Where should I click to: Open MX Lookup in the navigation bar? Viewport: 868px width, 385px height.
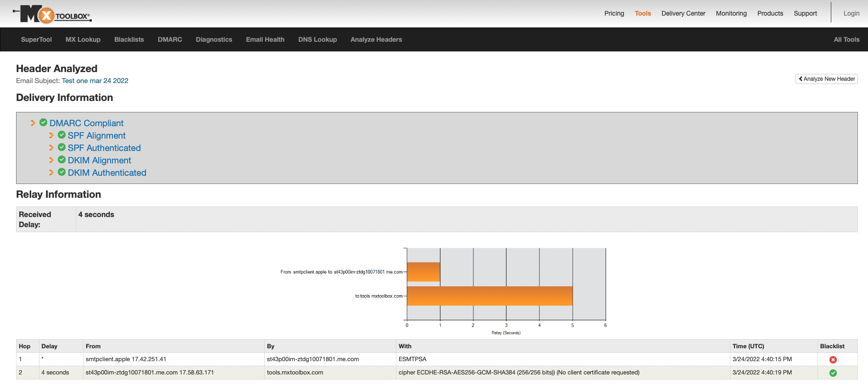[83, 39]
